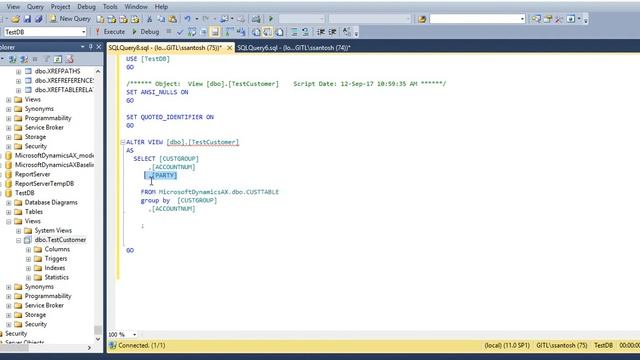Viewport: 640px width, 360px height.
Task: Click the Debug button in SQL toolbar
Action: pyautogui.click(x=146, y=32)
